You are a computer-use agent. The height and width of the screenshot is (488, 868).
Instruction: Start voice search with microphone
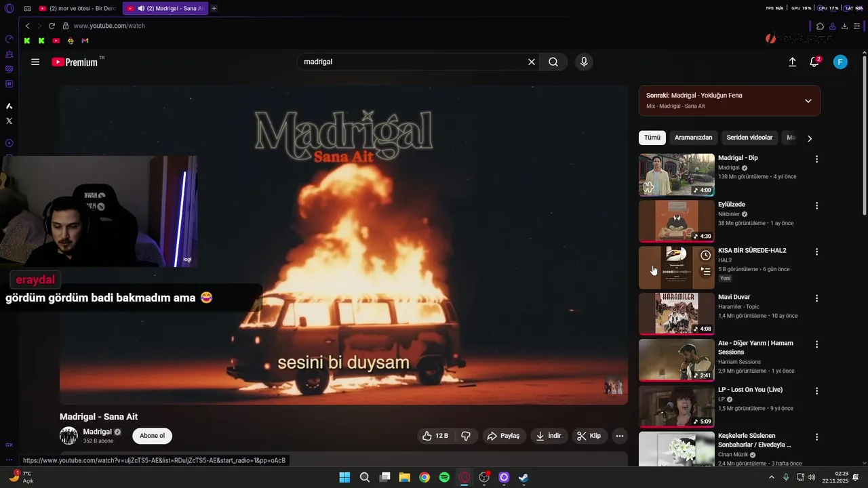pyautogui.click(x=584, y=62)
